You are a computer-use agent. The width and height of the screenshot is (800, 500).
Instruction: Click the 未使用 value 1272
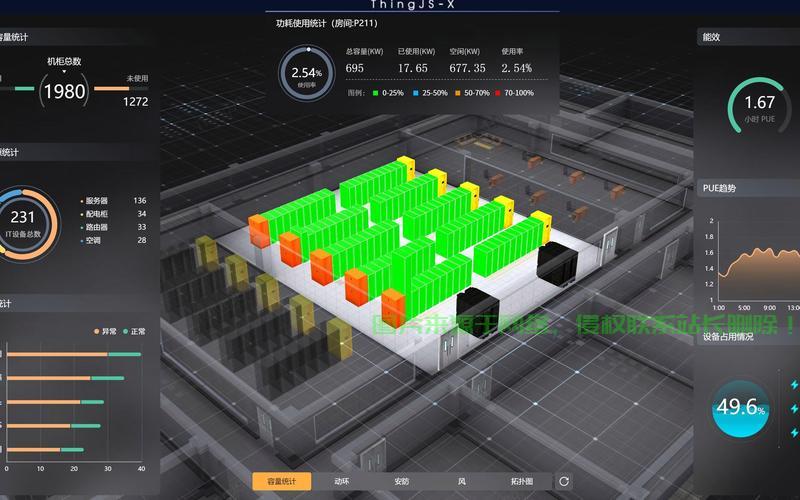135,102
